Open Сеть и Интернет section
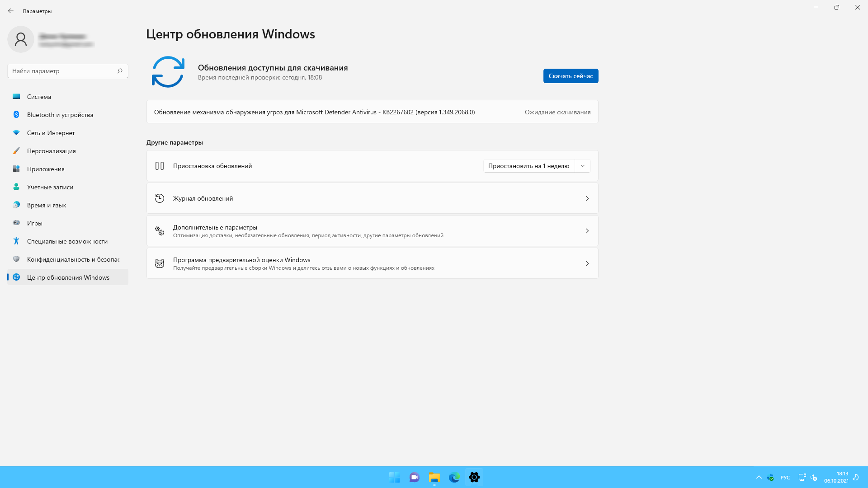The height and width of the screenshot is (488, 868). click(x=51, y=133)
